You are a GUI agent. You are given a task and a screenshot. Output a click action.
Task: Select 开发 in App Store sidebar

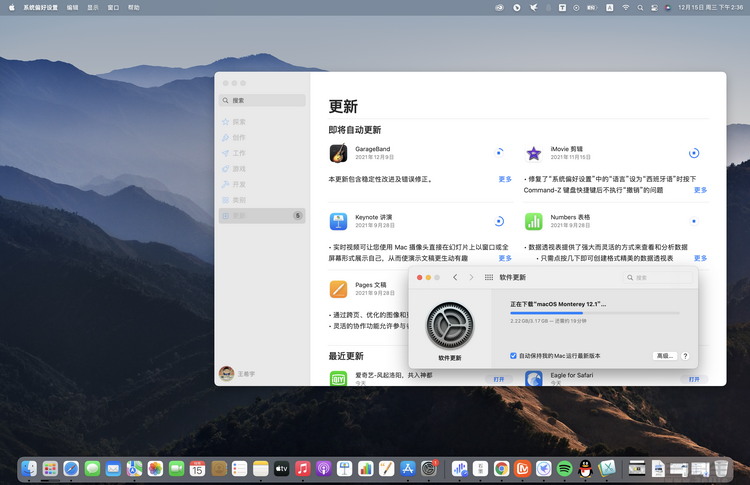point(262,185)
